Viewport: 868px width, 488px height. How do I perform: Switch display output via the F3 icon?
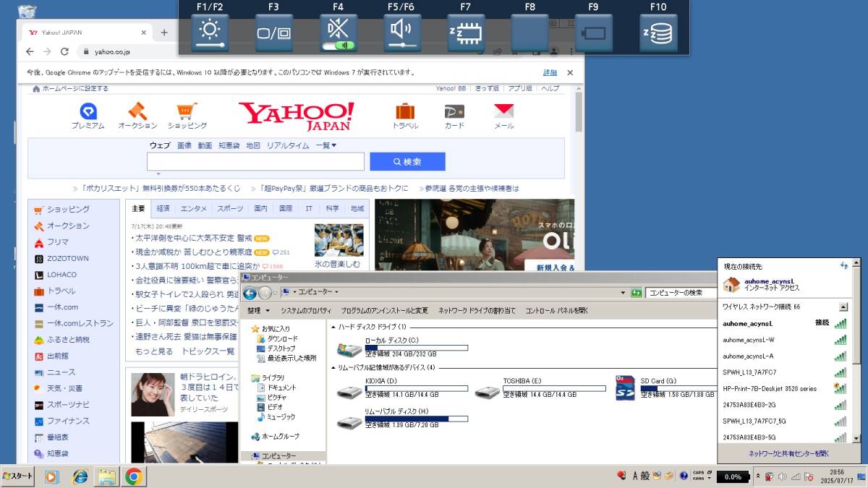point(273,33)
